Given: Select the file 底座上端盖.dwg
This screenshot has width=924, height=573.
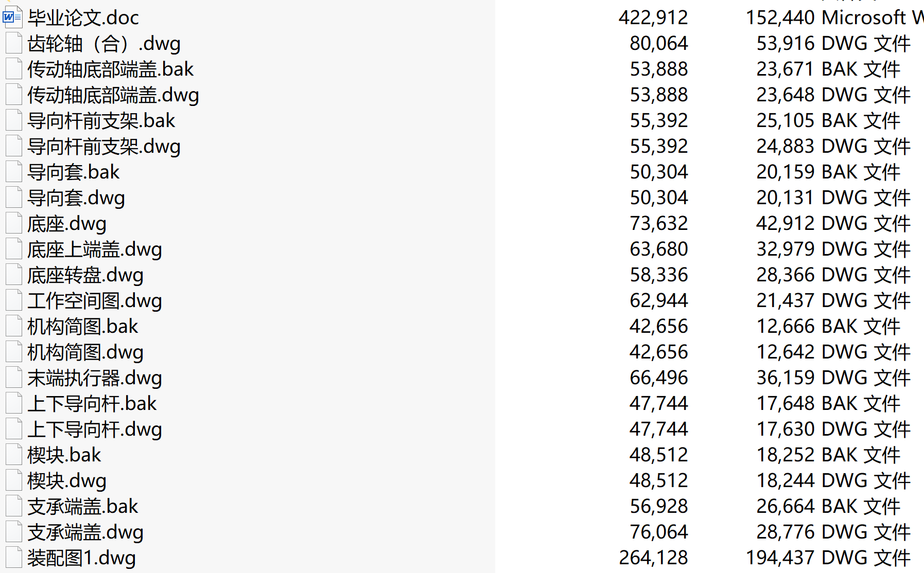Looking at the screenshot, I should click(95, 249).
